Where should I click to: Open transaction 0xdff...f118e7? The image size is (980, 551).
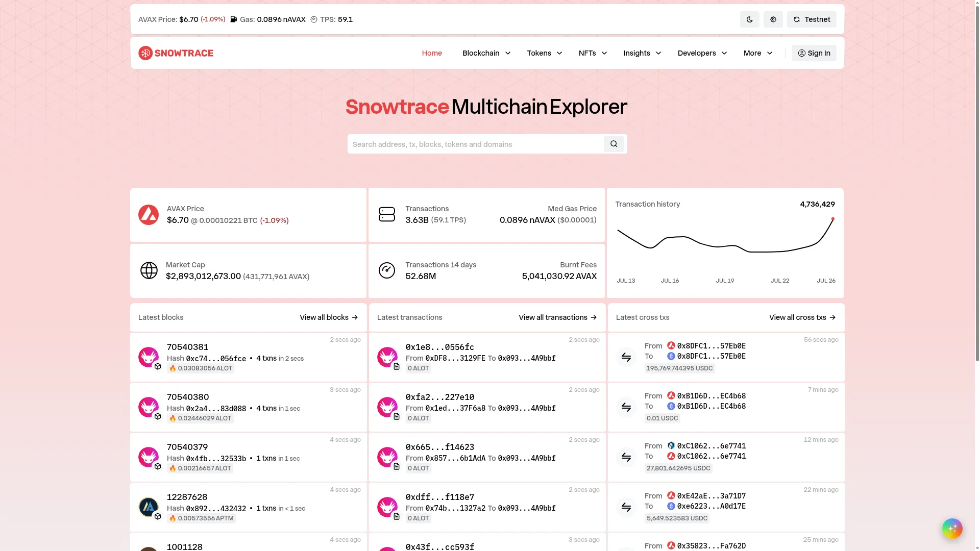439,497
